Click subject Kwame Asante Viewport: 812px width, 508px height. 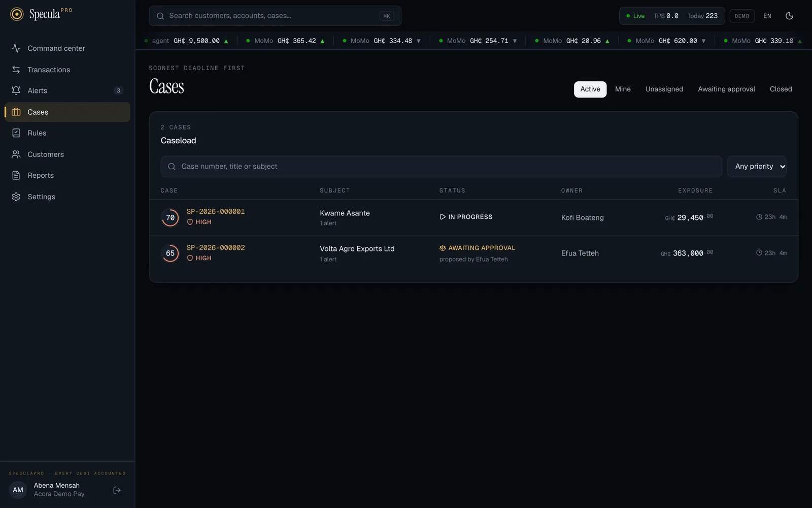(345, 213)
